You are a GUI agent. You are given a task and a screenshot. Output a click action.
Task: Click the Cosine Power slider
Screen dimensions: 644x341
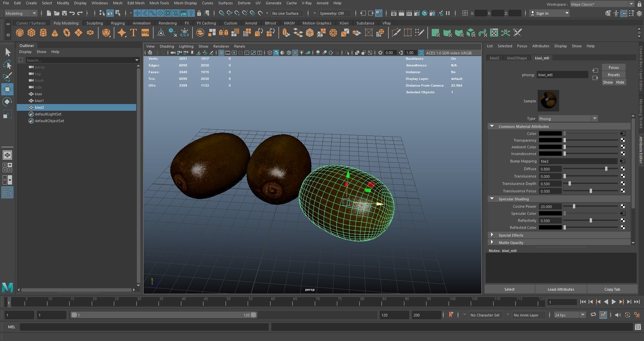tap(590, 206)
